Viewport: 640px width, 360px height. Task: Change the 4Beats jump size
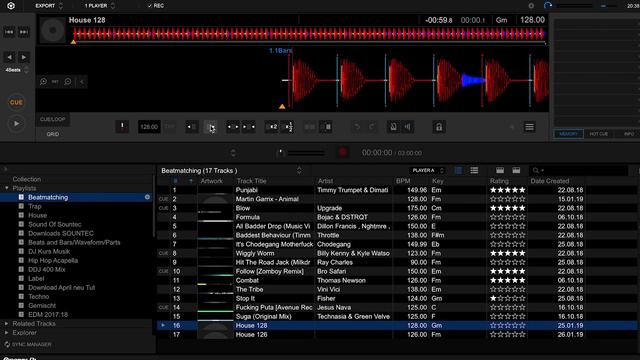tap(17, 70)
